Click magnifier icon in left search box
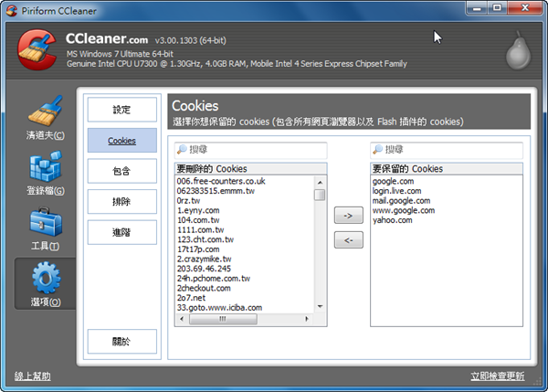This screenshot has height=392, width=548. 182,149
